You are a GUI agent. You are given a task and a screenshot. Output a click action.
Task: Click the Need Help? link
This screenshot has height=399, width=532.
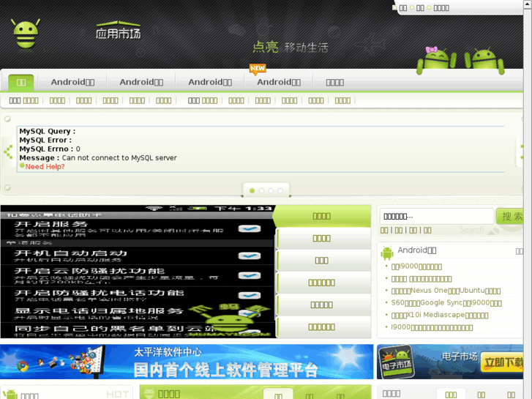(45, 167)
